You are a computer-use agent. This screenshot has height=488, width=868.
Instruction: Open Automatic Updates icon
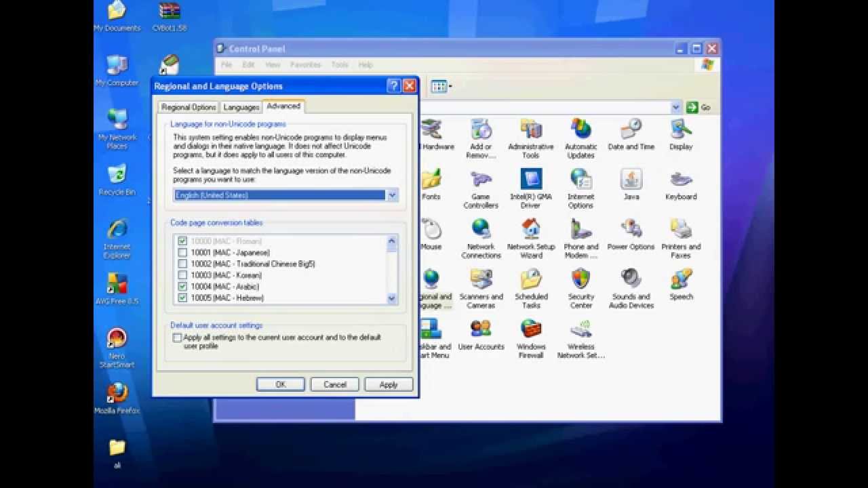tap(581, 138)
